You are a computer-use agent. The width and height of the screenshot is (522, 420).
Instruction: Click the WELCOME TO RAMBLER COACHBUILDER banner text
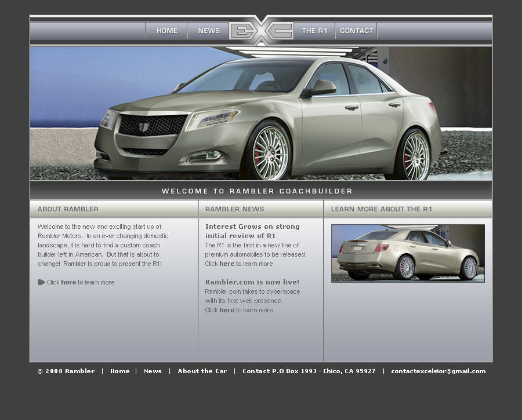point(257,191)
